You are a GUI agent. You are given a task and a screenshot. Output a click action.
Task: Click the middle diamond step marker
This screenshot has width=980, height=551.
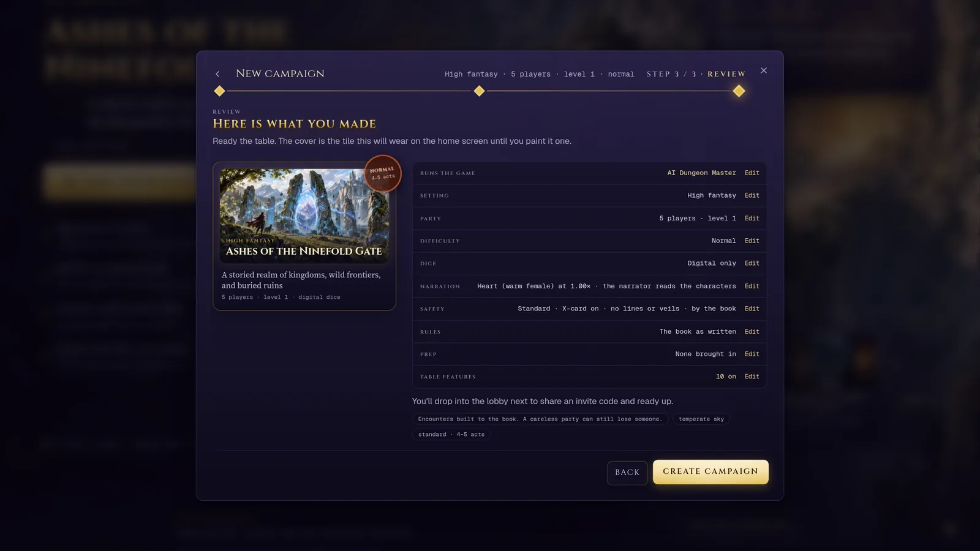tap(479, 91)
